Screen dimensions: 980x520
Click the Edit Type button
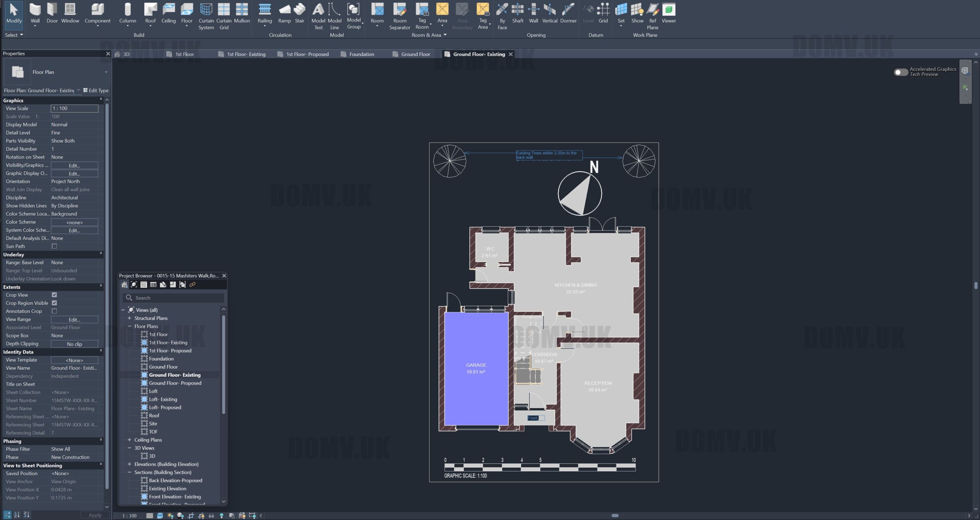coord(96,90)
